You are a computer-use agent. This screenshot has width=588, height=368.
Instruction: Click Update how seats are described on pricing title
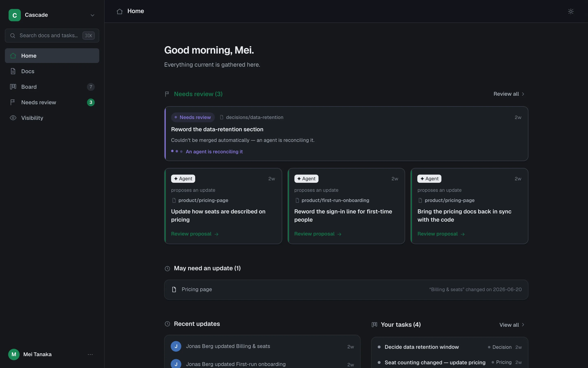pyautogui.click(x=218, y=216)
